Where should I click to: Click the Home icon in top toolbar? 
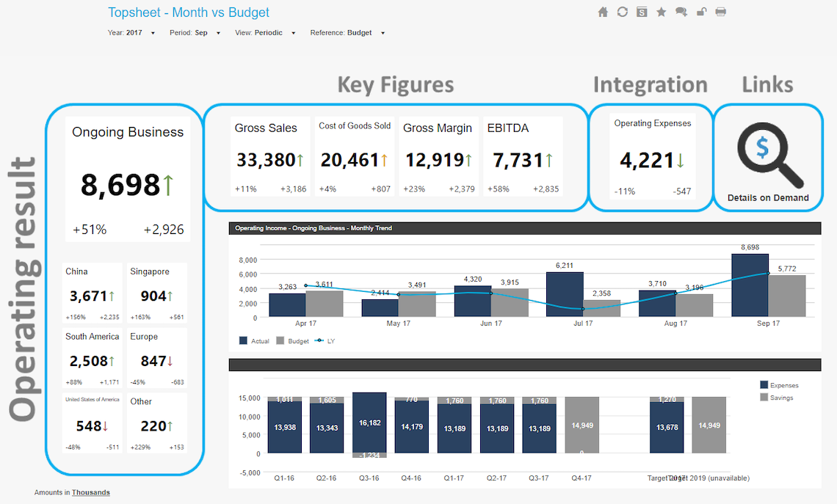coord(603,12)
